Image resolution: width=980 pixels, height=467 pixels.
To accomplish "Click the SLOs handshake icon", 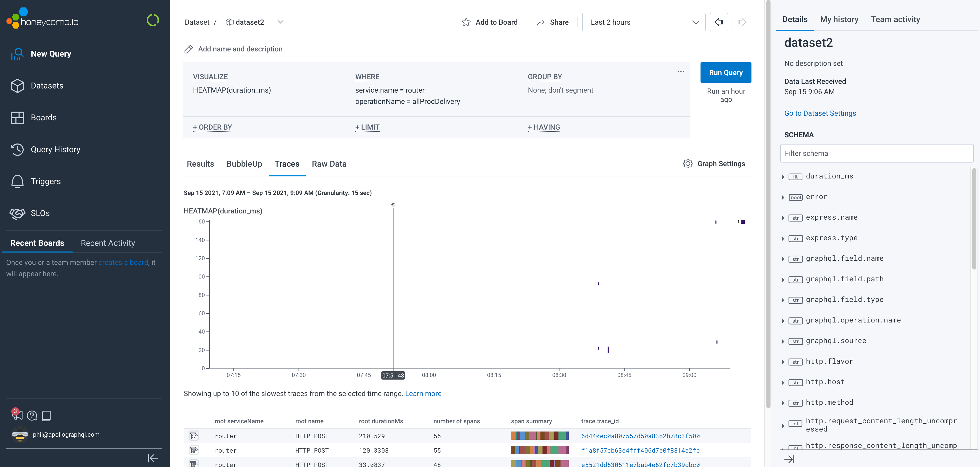I will 17,213.
